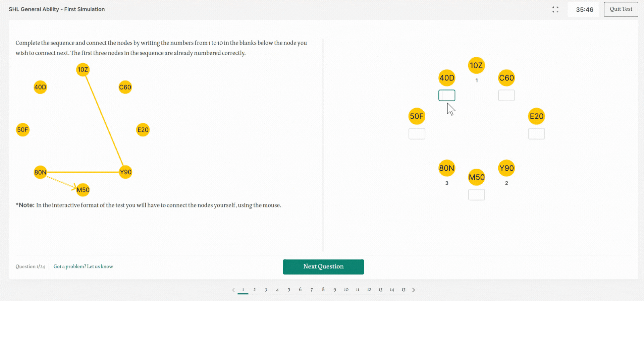Viewport: 644px width, 362px height.
Task: Select the 80N node in answer panel
Action: 447,168
